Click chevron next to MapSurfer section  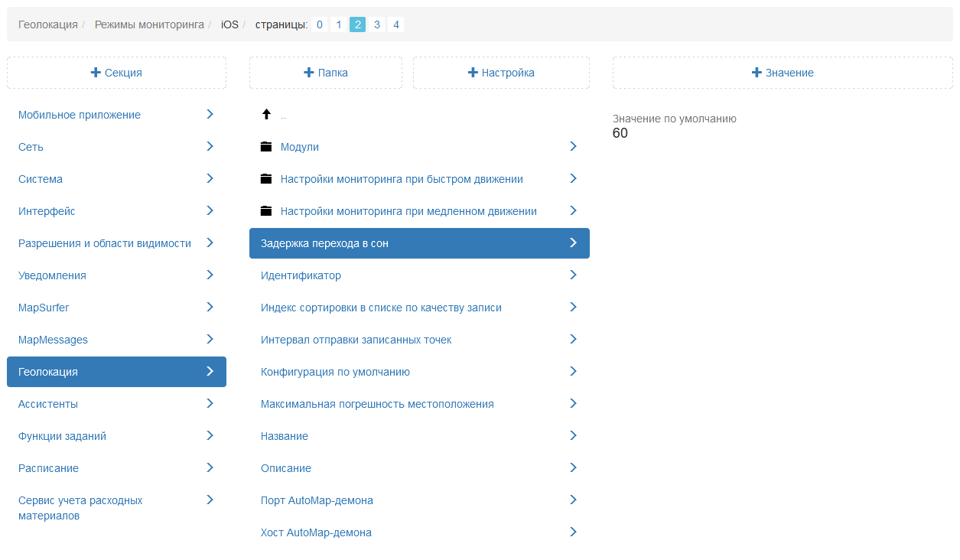[x=210, y=307]
